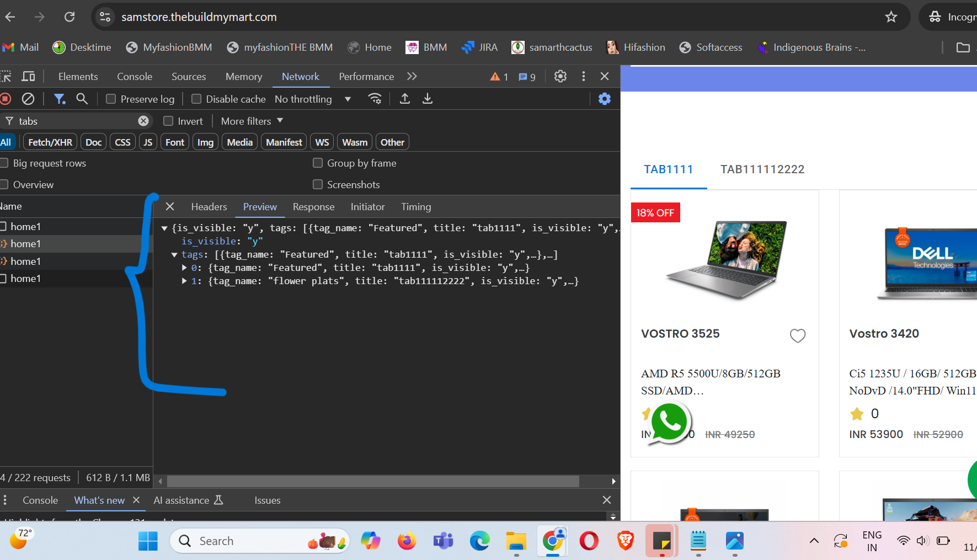Click the 'tabs' network filter field
This screenshot has width=977, height=560.
coord(77,121)
